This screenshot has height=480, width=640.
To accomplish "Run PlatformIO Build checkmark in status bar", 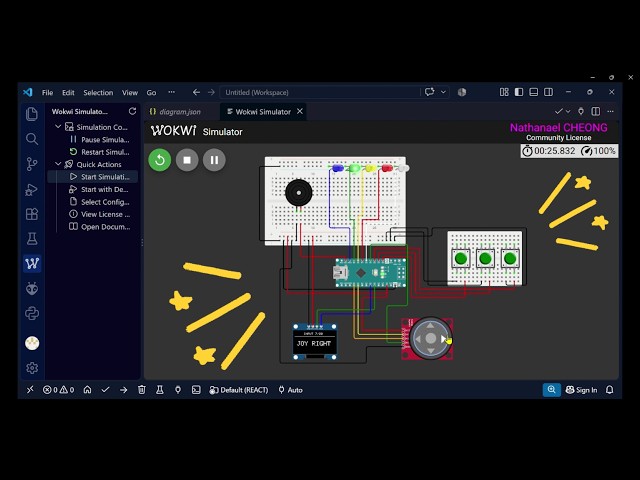I will point(105,390).
